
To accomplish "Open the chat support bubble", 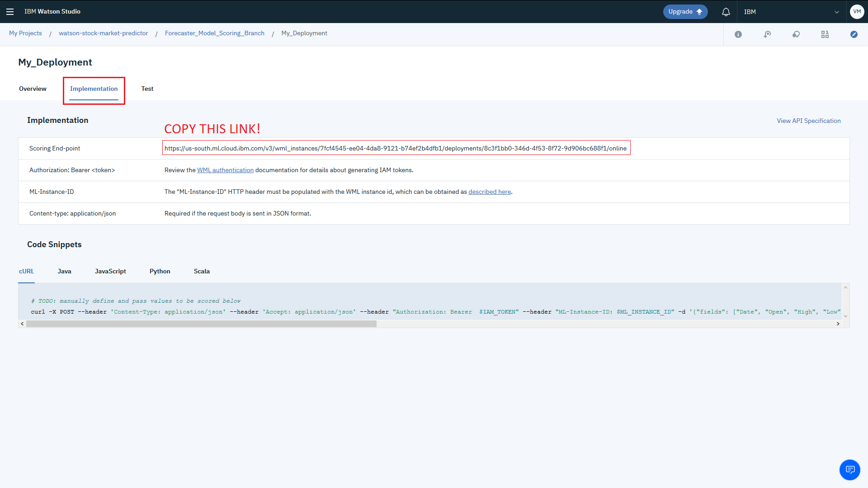I will click(850, 470).
